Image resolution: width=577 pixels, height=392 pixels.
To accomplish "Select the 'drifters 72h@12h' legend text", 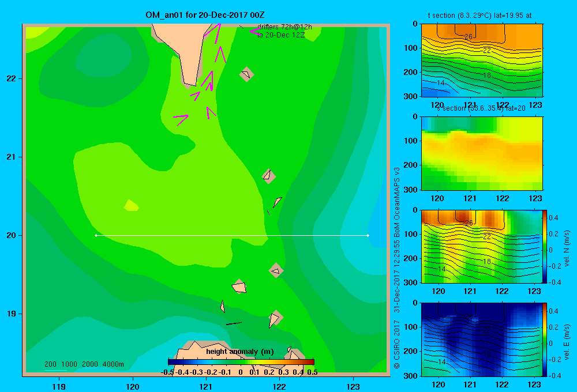I will click(284, 27).
